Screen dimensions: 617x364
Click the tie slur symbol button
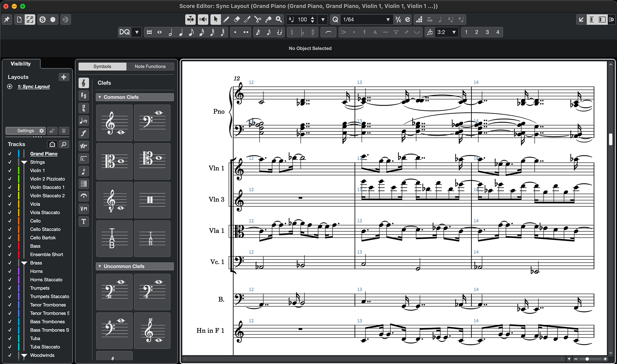tap(328, 32)
